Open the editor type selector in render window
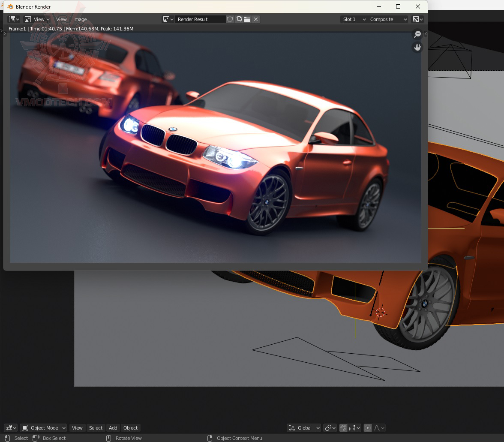The image size is (504, 442). click(x=14, y=19)
